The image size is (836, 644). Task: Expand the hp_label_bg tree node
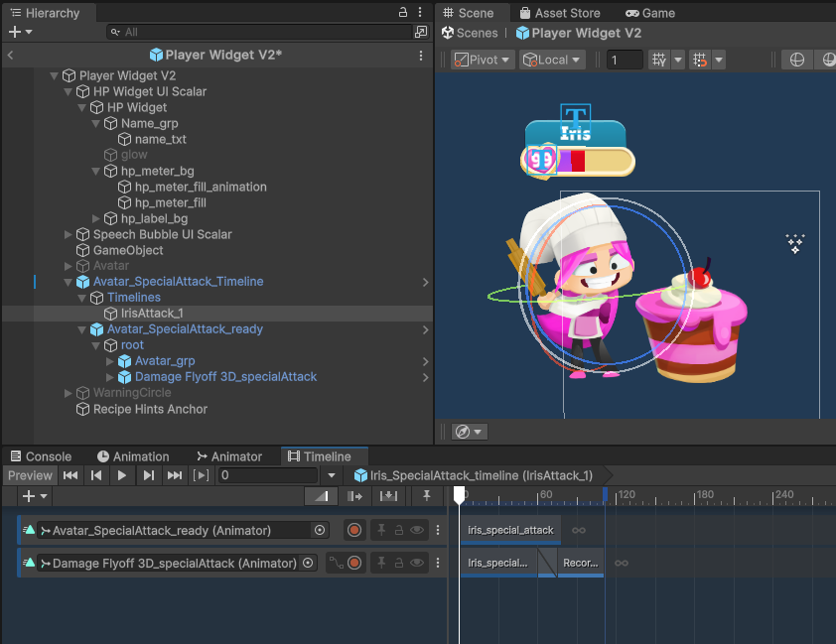(95, 218)
